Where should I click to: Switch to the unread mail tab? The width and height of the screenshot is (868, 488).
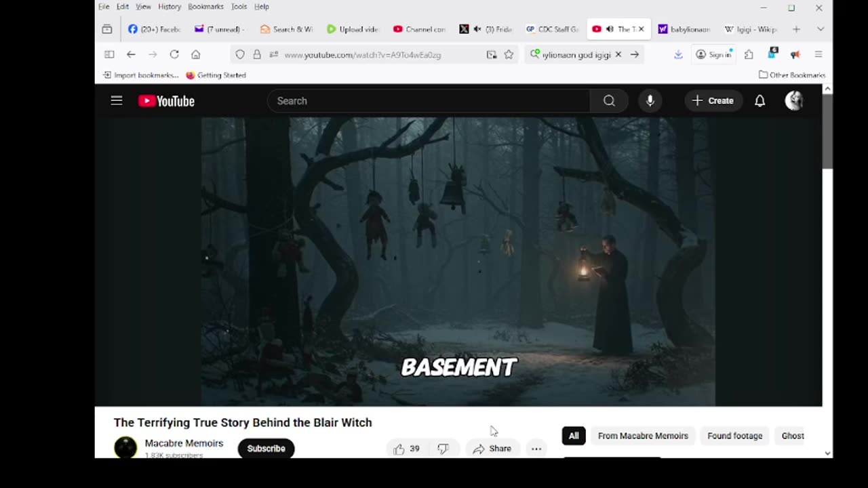(220, 29)
